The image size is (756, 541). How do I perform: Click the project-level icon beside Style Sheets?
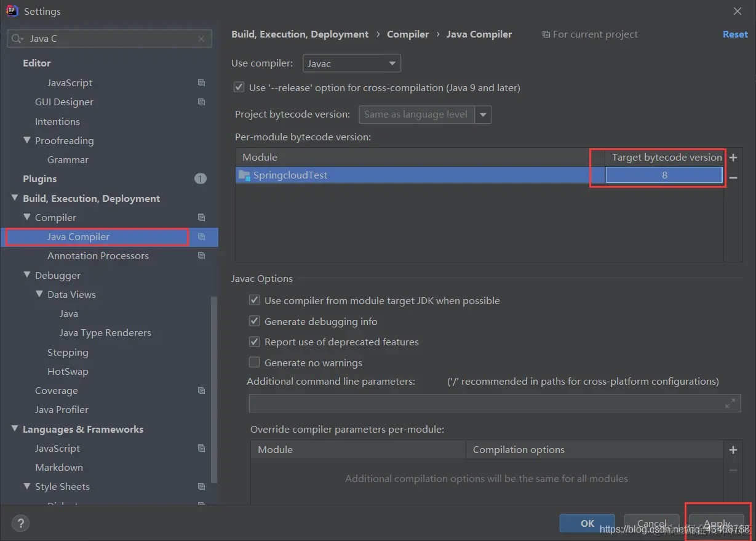point(201,486)
